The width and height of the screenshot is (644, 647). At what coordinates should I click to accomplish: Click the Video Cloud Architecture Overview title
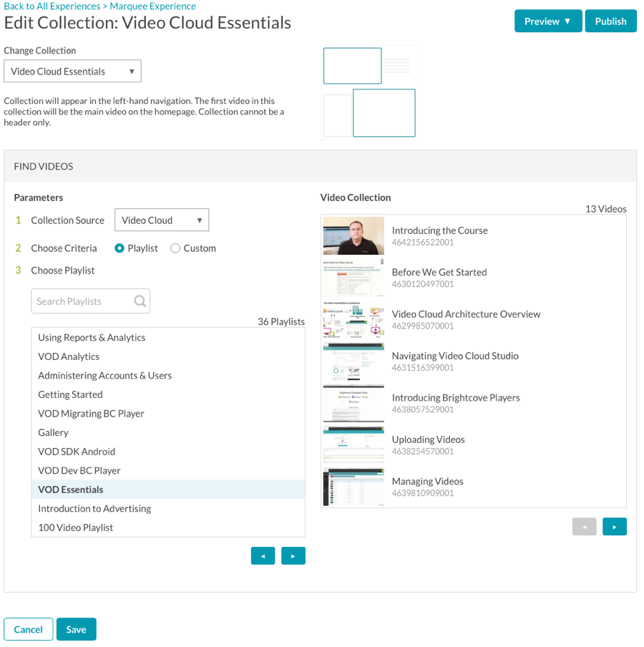(x=467, y=314)
